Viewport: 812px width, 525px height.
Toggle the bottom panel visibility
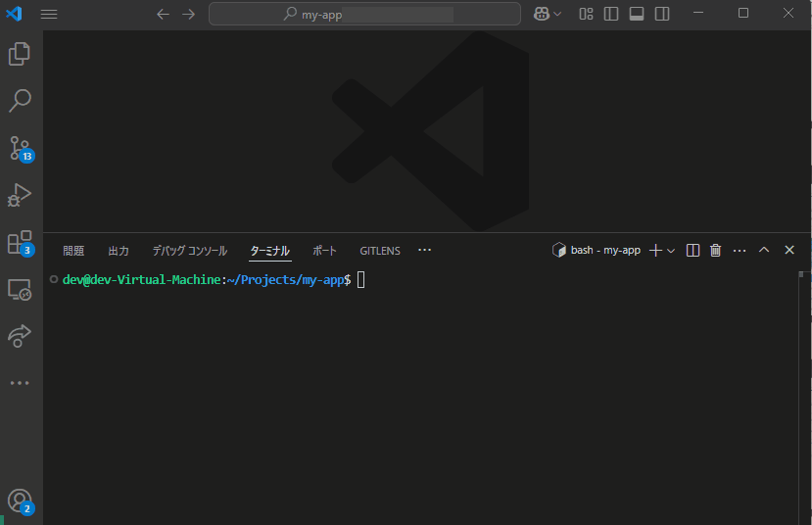637,14
